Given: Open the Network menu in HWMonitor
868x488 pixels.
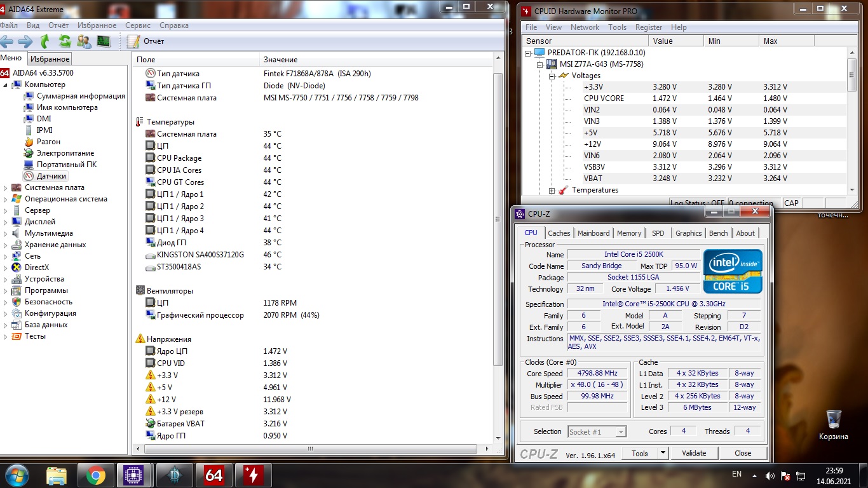Looking at the screenshot, I should click(x=585, y=27).
